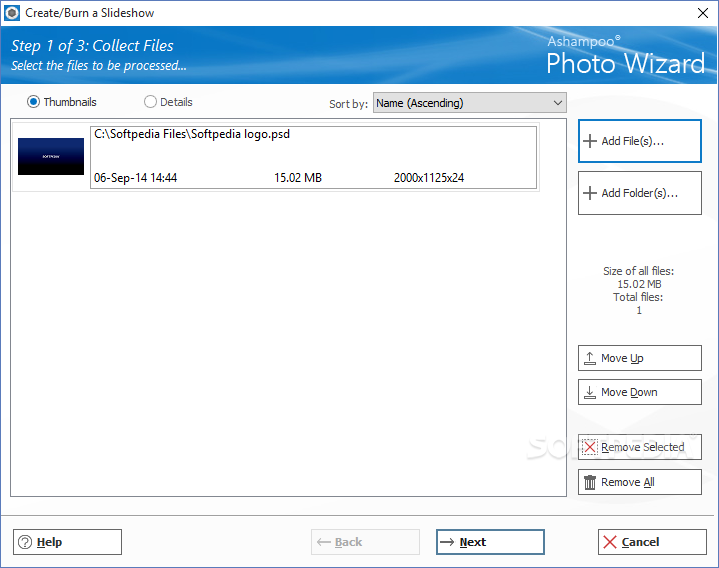Screen dimensions: 719x568
Task: Move the selected file down
Action: pyautogui.click(x=640, y=392)
